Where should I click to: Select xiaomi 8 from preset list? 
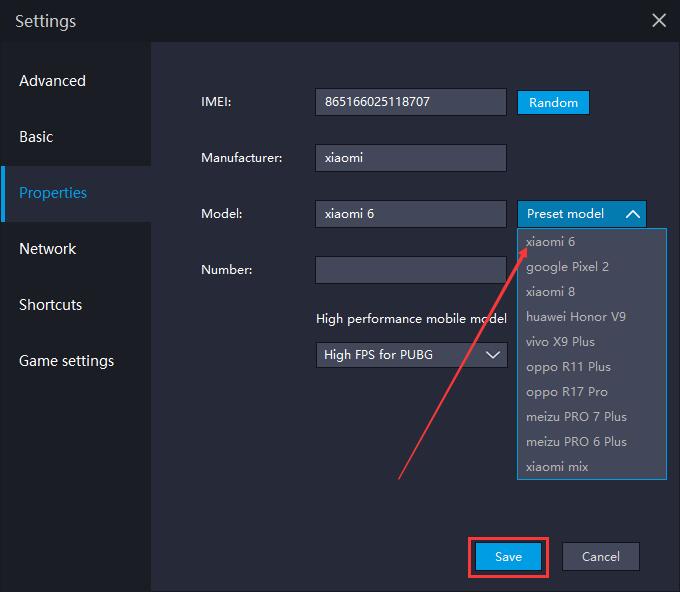(x=592, y=292)
